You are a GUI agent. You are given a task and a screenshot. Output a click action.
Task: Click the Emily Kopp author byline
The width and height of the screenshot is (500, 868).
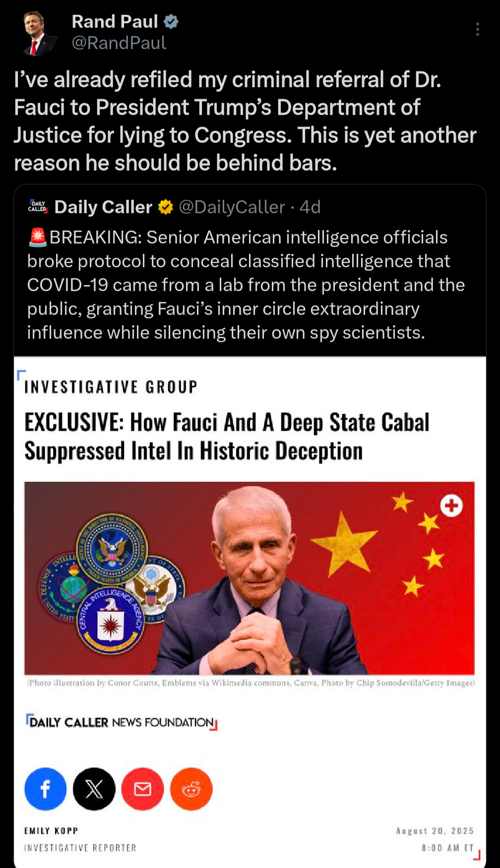click(51, 831)
